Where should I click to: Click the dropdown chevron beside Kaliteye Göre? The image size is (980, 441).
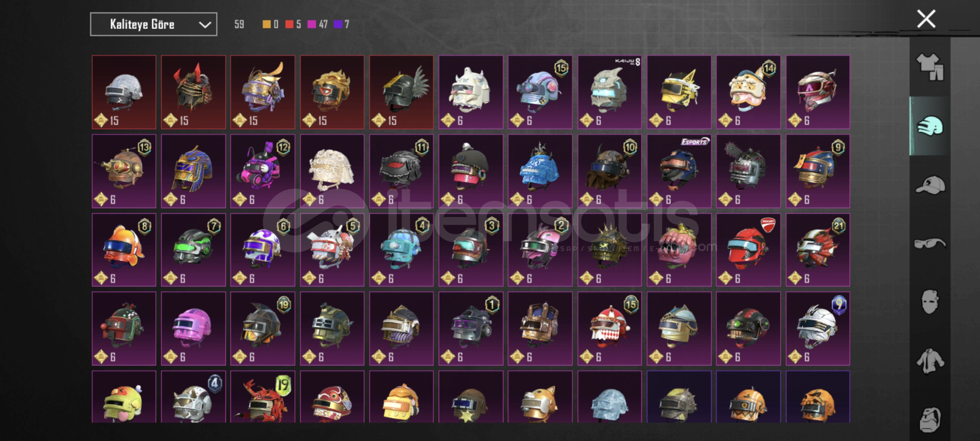pyautogui.click(x=204, y=25)
